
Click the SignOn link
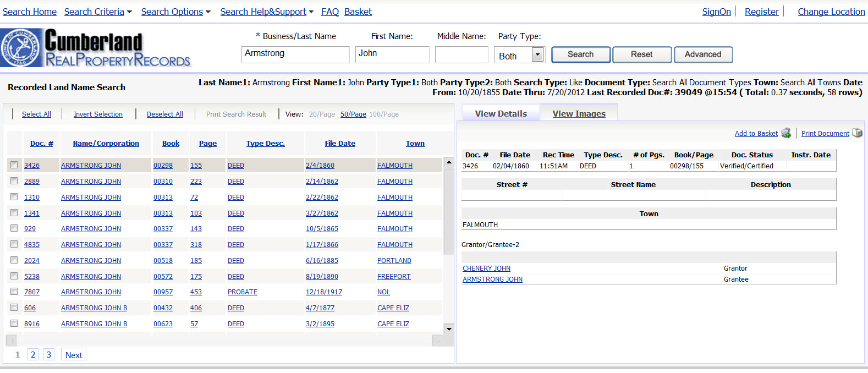[717, 12]
